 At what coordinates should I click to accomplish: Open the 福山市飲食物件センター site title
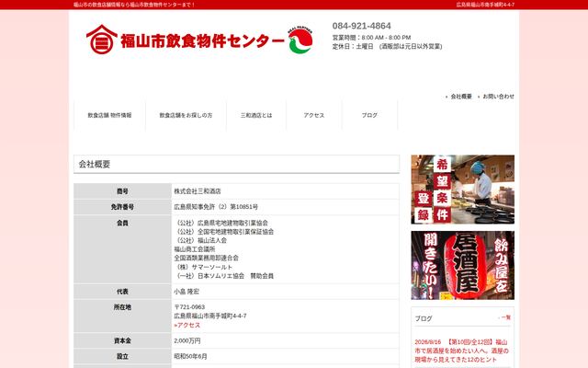[202, 40]
